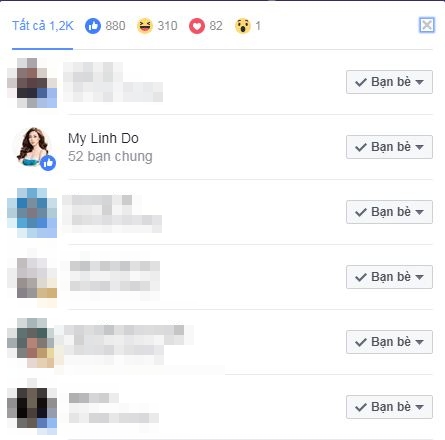The height and width of the screenshot is (440, 445).
Task: Toggle 'Bạn bè' friend status for fifth user
Action: tap(389, 342)
